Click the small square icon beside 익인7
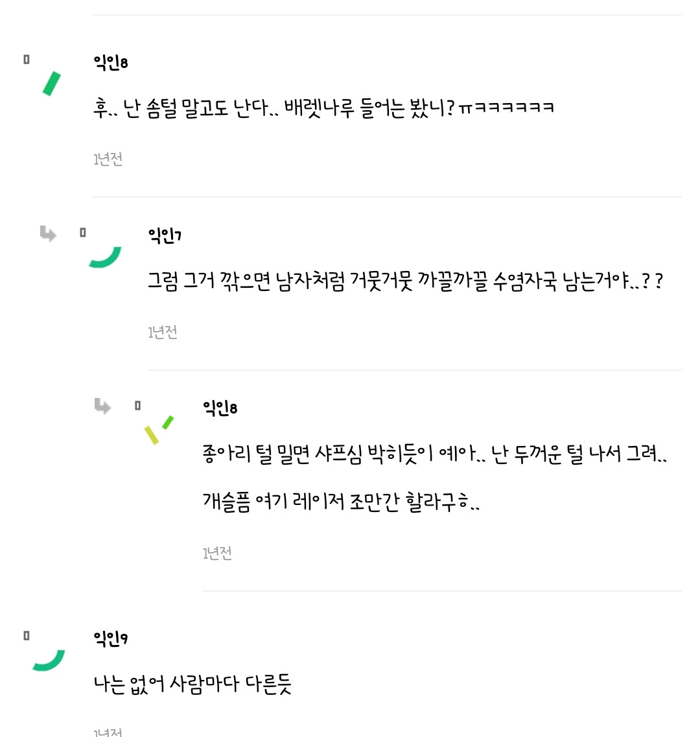The image size is (700, 737). [82, 232]
